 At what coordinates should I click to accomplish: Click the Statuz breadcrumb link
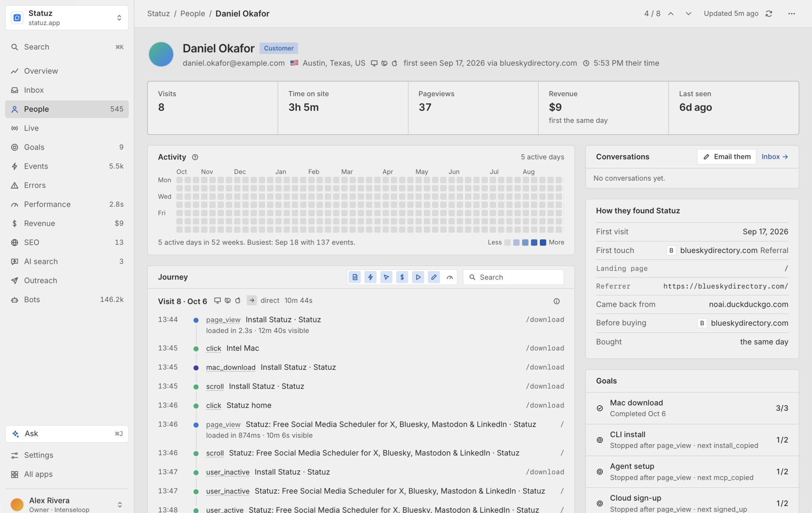click(x=158, y=14)
